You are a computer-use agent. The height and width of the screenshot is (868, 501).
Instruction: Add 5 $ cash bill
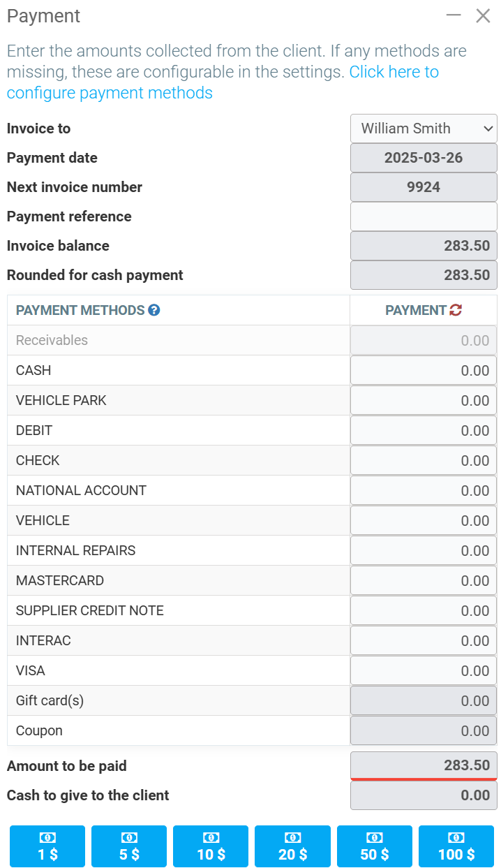(129, 846)
